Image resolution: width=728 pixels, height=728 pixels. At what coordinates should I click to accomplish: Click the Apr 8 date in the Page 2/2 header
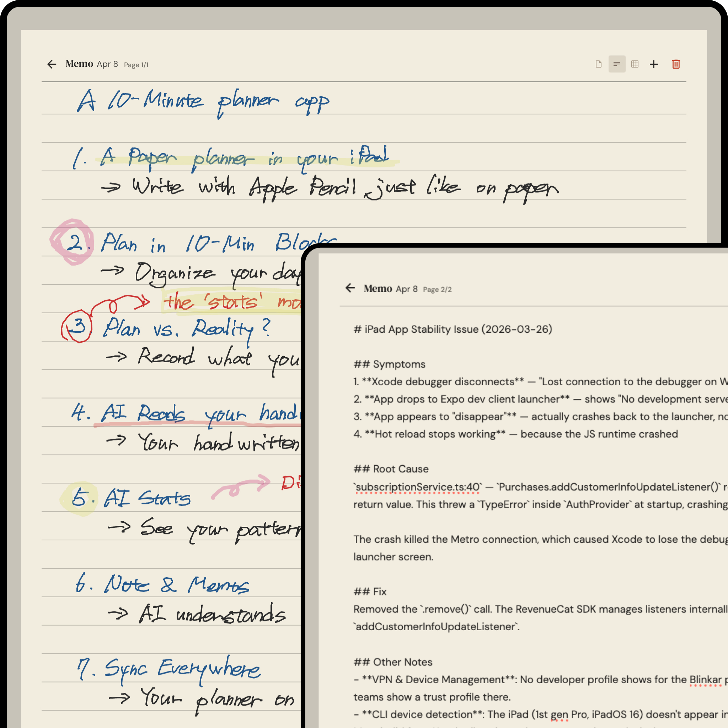[x=407, y=289]
